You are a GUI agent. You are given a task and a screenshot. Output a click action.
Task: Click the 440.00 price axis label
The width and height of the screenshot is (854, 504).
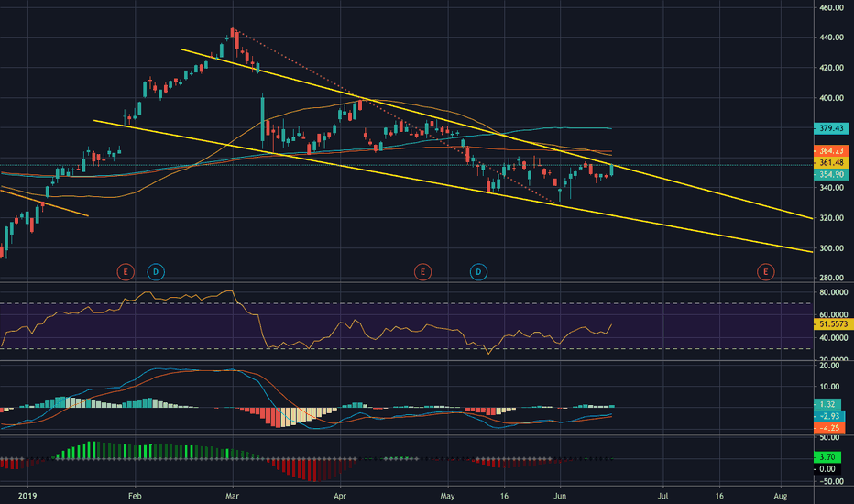[x=832, y=38]
